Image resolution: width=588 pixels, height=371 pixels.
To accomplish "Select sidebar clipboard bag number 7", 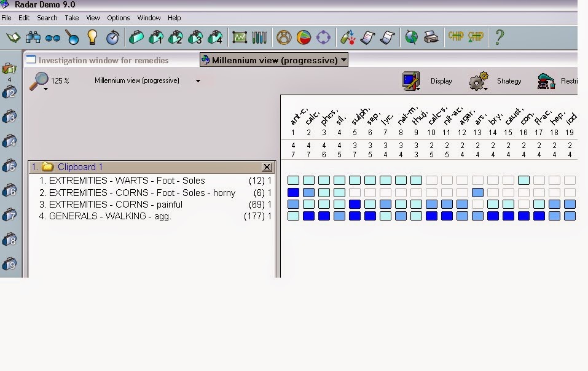I will click(x=9, y=215).
